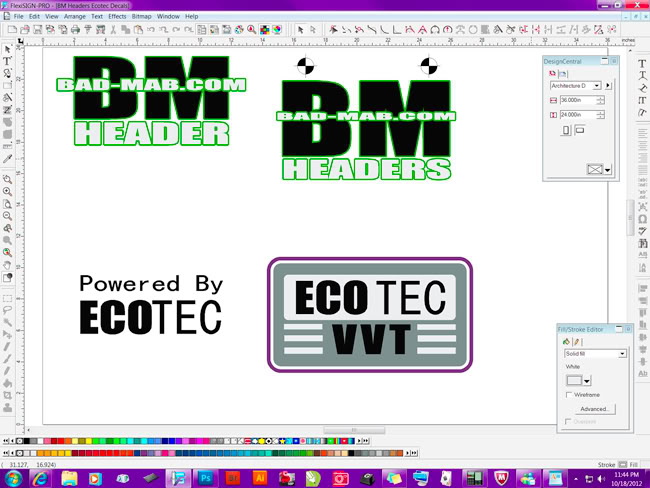Select the Rectangle shape tool in left toolbox
The width and height of the screenshot is (650, 488).
(x=7, y=85)
